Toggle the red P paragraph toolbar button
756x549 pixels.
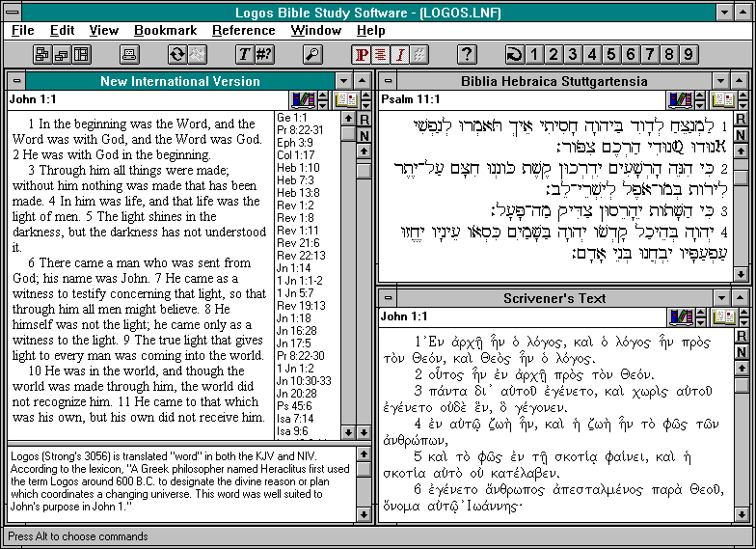click(x=361, y=54)
